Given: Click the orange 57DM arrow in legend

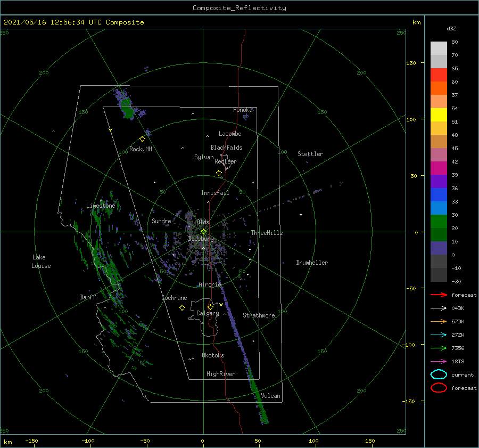Looking at the screenshot, I should tap(439, 321).
